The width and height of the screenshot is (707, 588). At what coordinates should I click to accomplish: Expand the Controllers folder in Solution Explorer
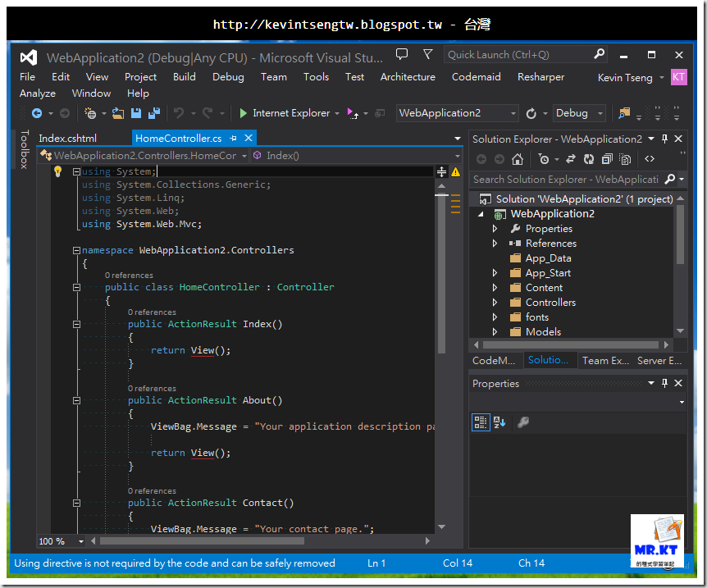[x=495, y=303]
